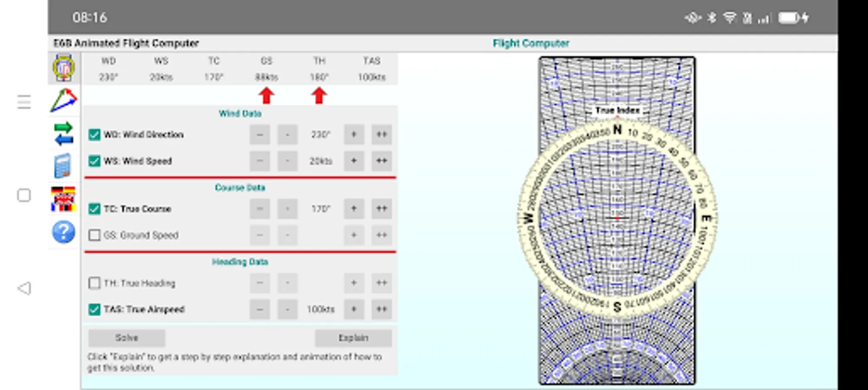Click the W mark on compass rose
This screenshot has width=868, height=390.
click(528, 218)
